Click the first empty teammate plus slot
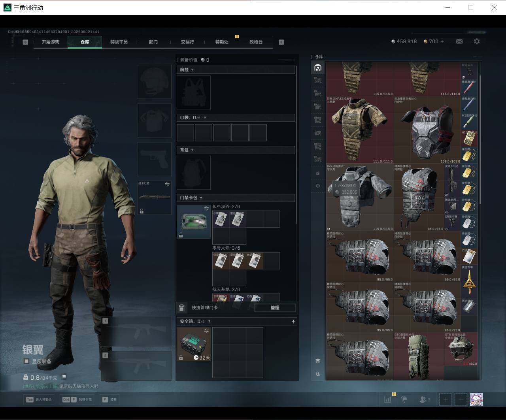The image size is (506, 420). pyautogui.click(x=446, y=399)
